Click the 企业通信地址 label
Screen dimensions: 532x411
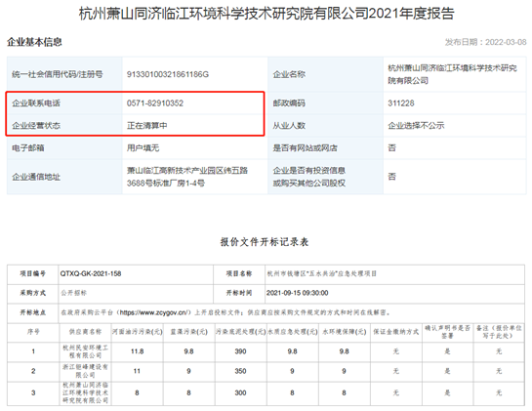pyautogui.click(x=36, y=177)
